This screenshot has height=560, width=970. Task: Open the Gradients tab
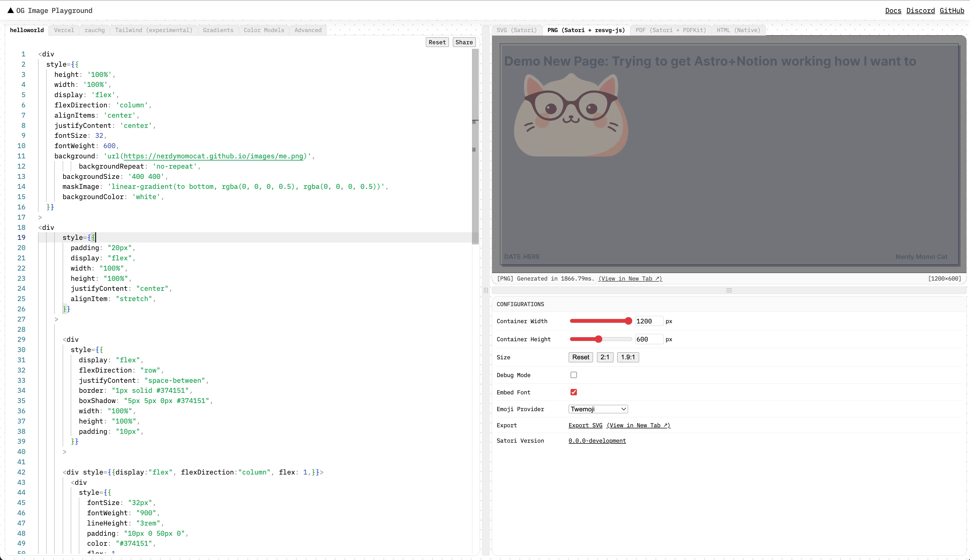[x=218, y=30]
